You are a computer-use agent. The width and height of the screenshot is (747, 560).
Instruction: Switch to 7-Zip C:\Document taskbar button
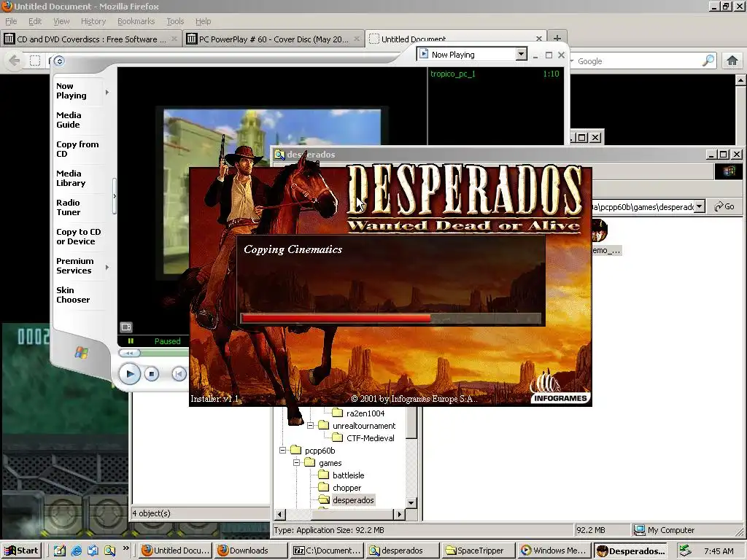pos(327,551)
